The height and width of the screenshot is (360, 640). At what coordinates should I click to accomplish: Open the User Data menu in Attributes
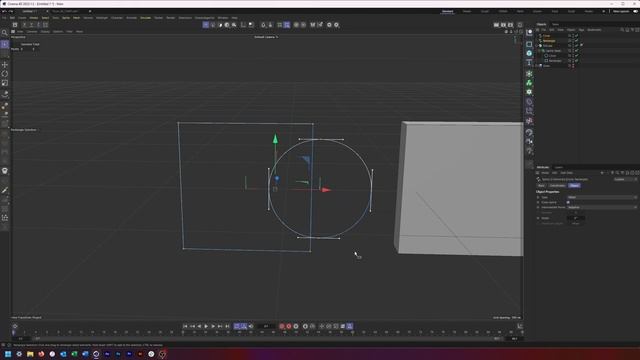pyautogui.click(x=567, y=173)
